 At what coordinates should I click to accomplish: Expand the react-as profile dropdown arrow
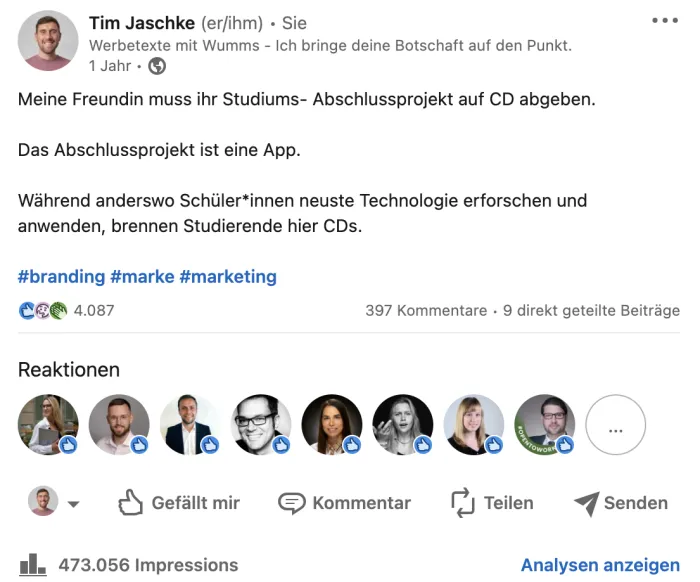coord(73,504)
